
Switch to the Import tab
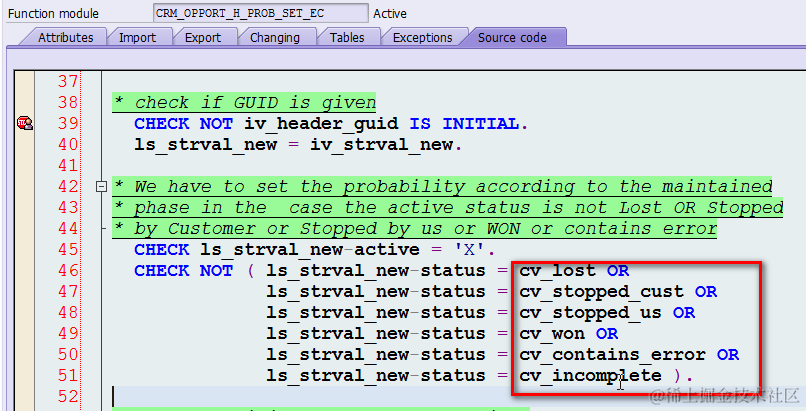click(x=137, y=38)
